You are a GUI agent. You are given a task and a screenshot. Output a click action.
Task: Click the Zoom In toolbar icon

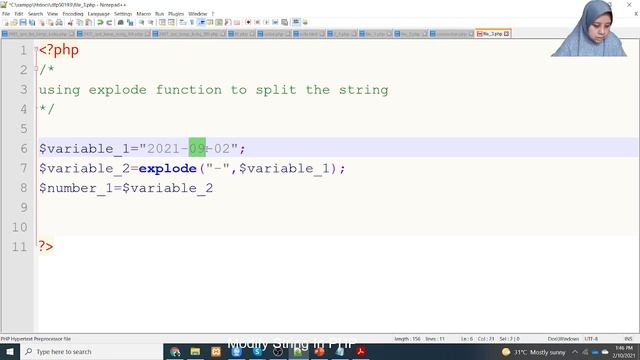click(x=141, y=22)
